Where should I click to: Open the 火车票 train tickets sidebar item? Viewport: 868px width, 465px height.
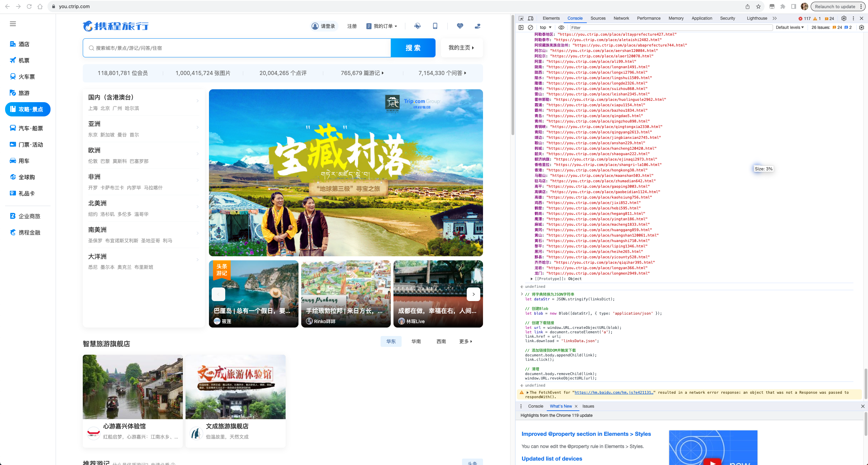pos(22,77)
